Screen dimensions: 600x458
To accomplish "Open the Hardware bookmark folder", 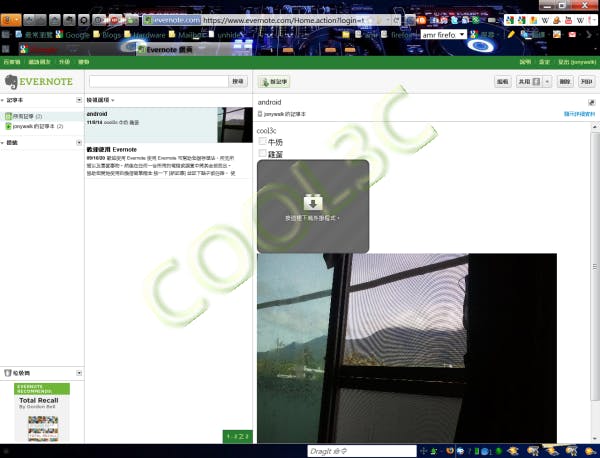I will click(x=145, y=35).
